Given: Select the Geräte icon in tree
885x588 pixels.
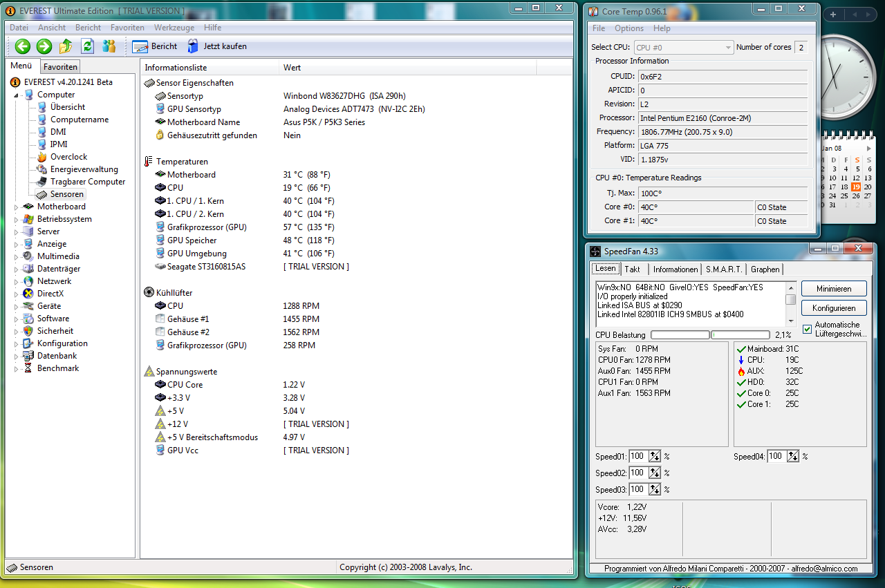Looking at the screenshot, I should 28,306.
